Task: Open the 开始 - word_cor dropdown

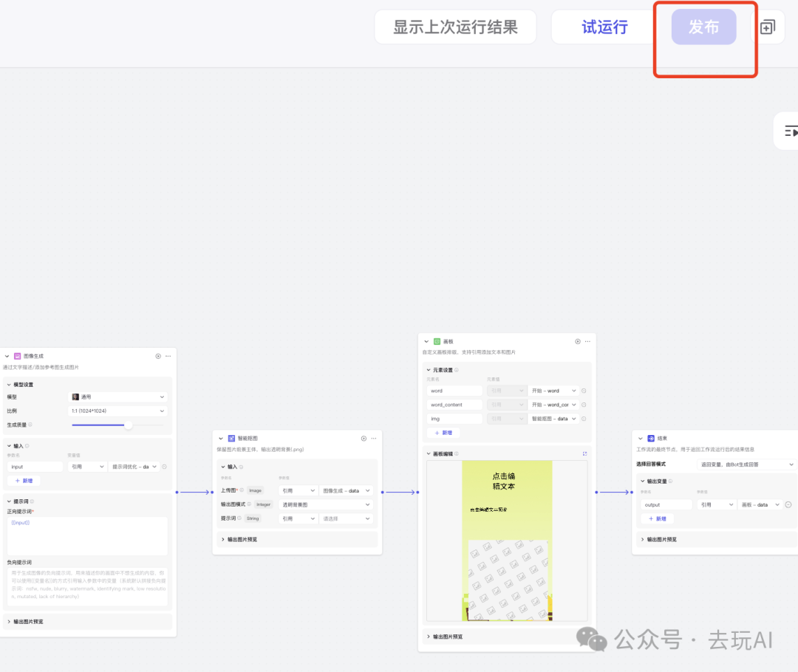Action: click(553, 405)
